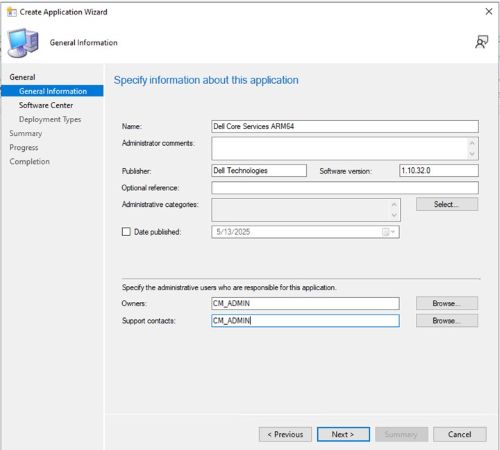Select General Information in the sidebar
This screenshot has width=500, height=450.
(x=52, y=91)
